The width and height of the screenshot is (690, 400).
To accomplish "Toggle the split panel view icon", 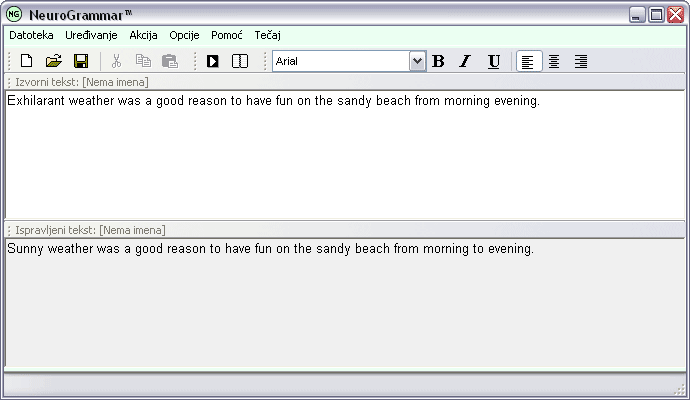I will (240, 61).
